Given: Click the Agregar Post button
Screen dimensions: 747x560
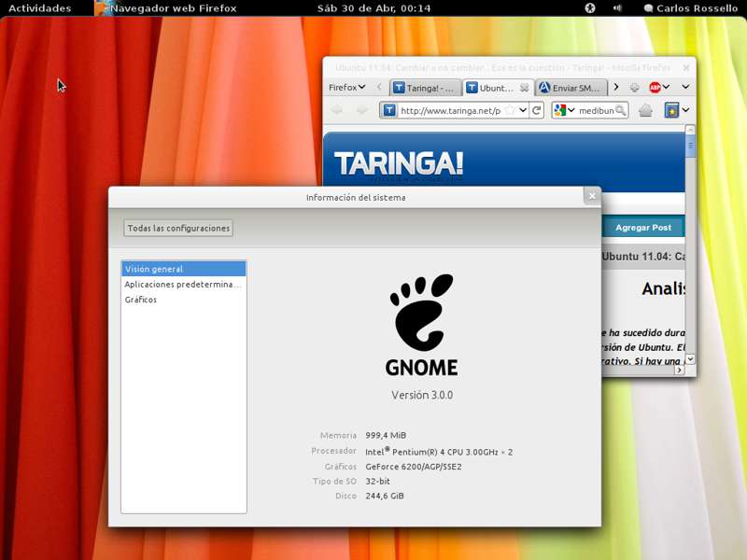Looking at the screenshot, I should click(x=643, y=228).
